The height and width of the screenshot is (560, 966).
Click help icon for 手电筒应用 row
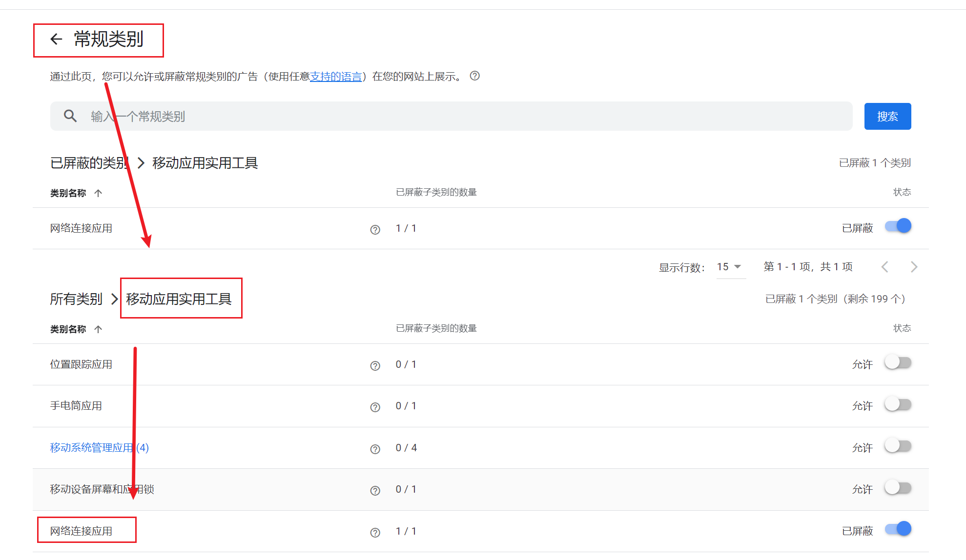click(375, 407)
